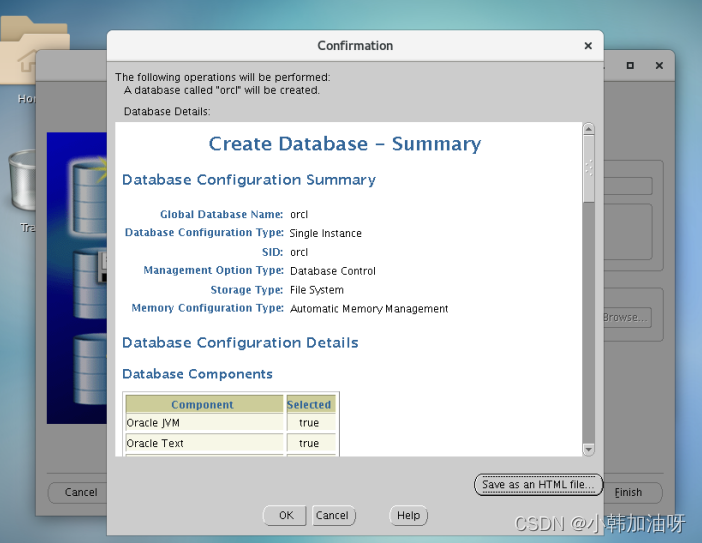
Task: Click the Create Database - Summary heading
Action: (345, 144)
